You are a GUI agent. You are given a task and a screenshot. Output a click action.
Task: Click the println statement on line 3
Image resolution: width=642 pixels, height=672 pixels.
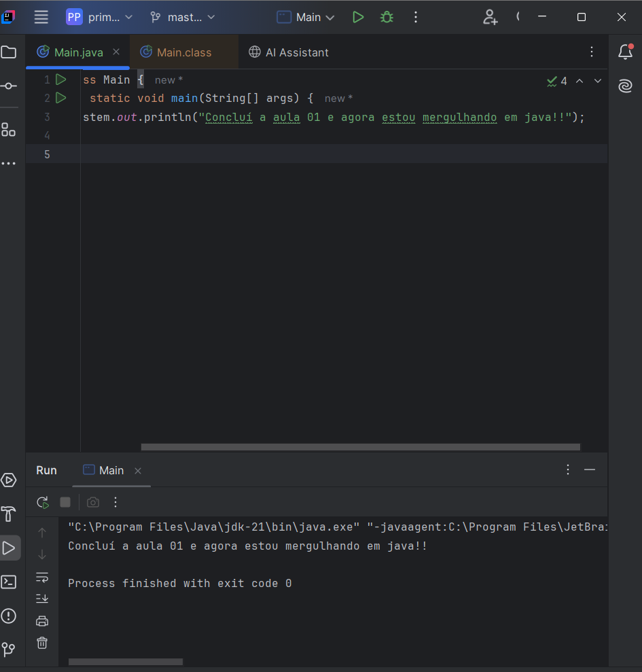pos(334,117)
